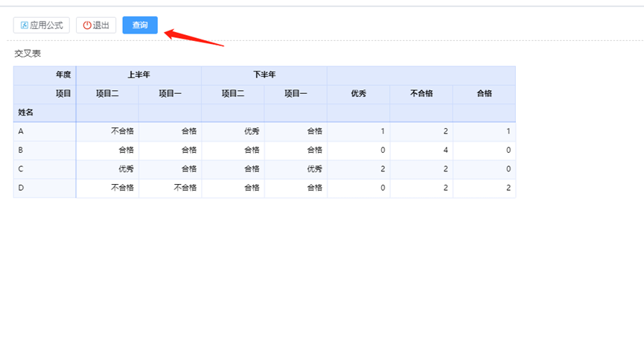Viewport: 644px width, 345px height.
Task: Select the 上半年 column group header
Action: pyautogui.click(x=138, y=75)
